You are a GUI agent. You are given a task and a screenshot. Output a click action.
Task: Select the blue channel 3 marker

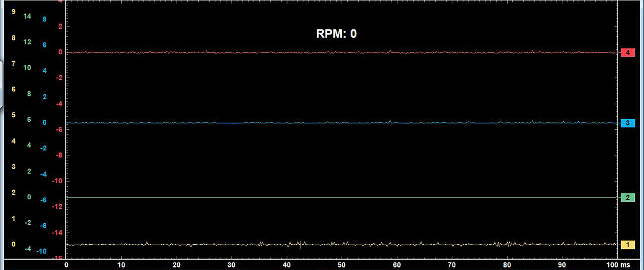(x=628, y=123)
